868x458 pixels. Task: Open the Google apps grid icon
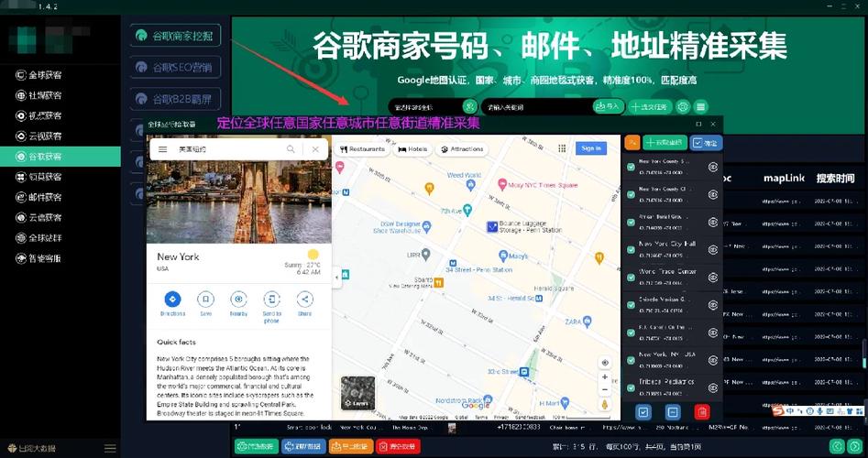(562, 148)
